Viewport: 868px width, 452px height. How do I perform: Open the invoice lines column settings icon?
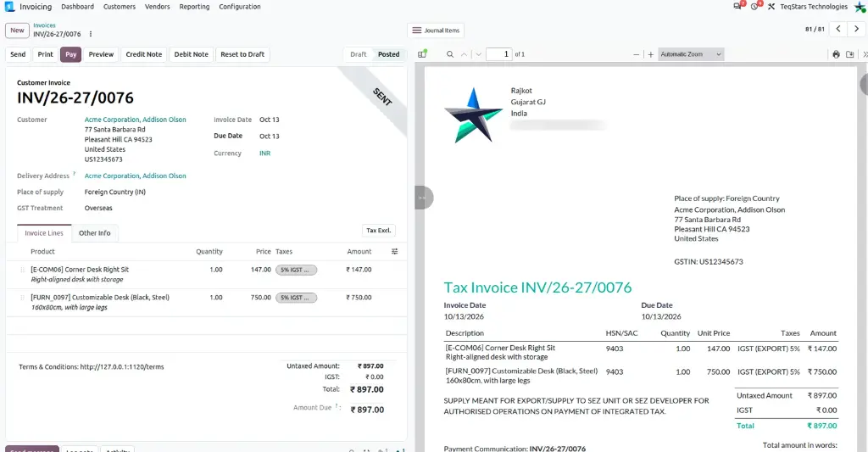click(395, 252)
